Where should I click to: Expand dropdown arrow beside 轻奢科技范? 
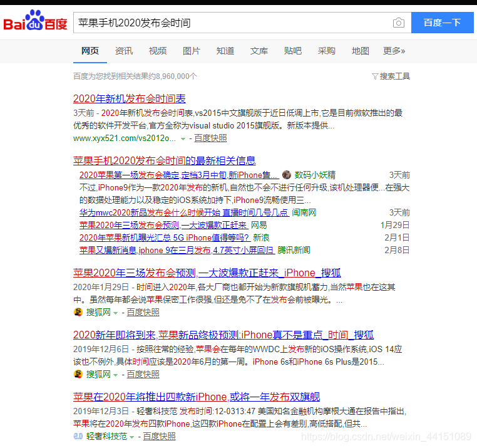pos(131,437)
